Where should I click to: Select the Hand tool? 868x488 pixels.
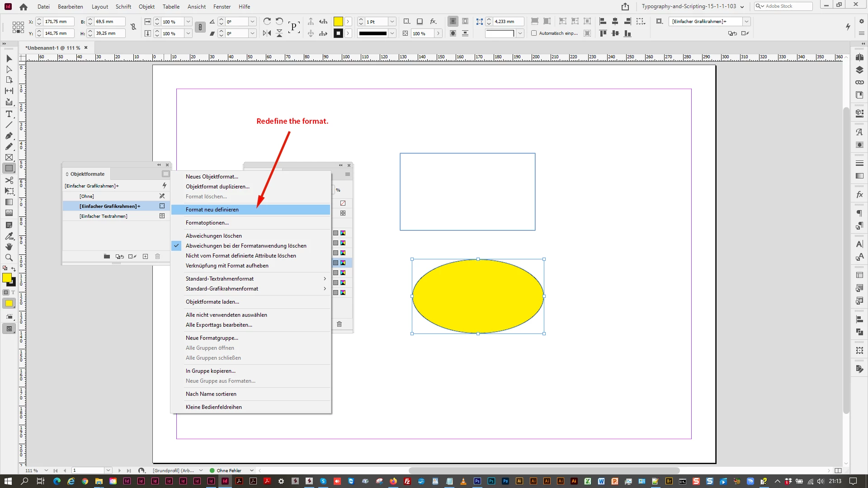point(9,247)
